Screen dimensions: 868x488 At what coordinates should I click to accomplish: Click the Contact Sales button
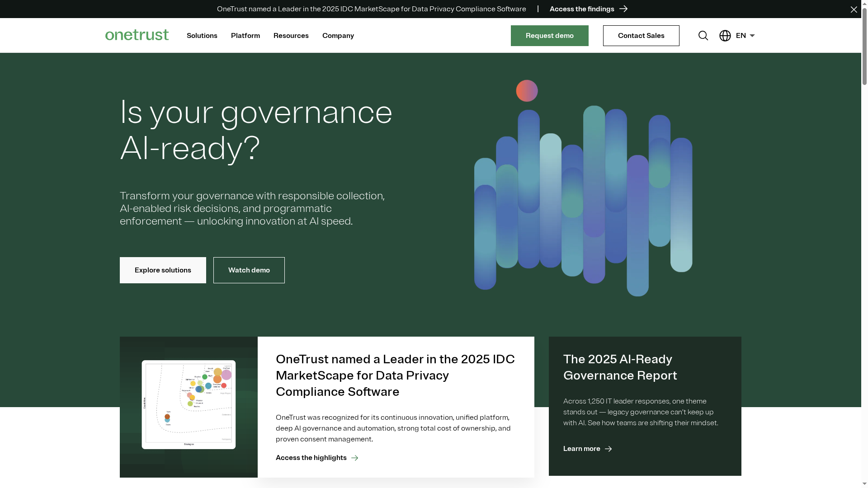(641, 36)
